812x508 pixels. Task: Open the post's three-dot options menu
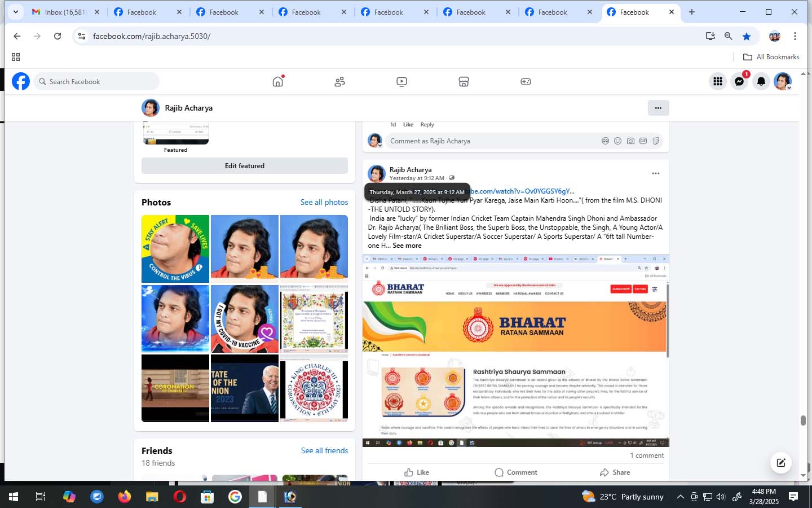(655, 173)
